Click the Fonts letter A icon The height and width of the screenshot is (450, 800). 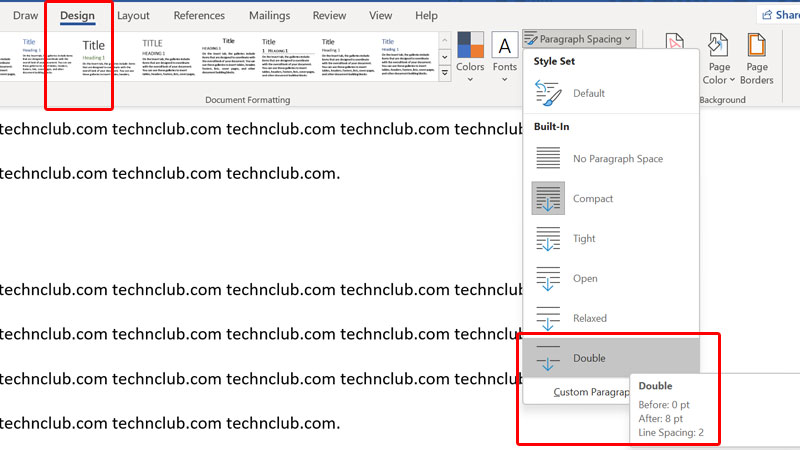pos(505,45)
